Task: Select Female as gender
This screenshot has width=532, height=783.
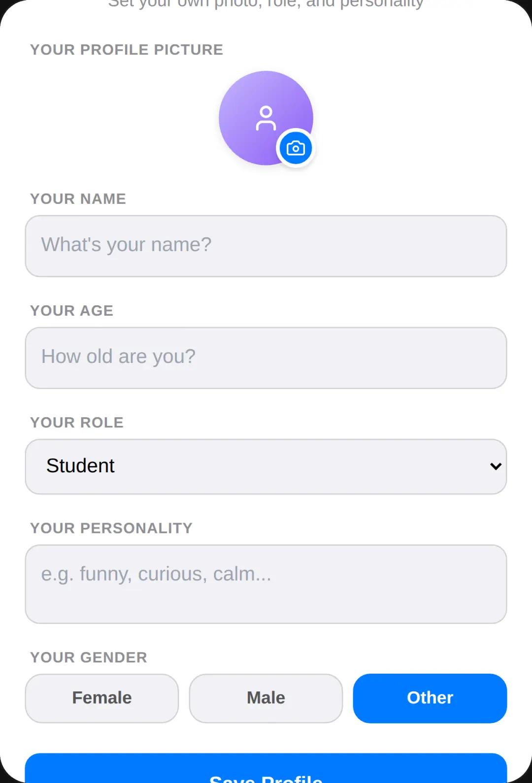Action: [102, 698]
